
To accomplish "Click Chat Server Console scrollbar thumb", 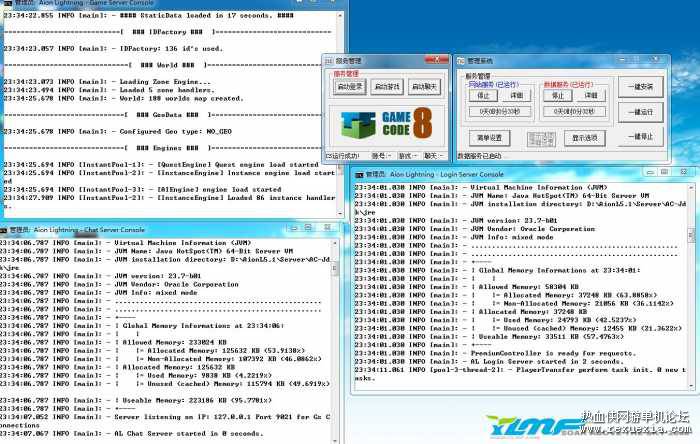I will pos(334,267).
